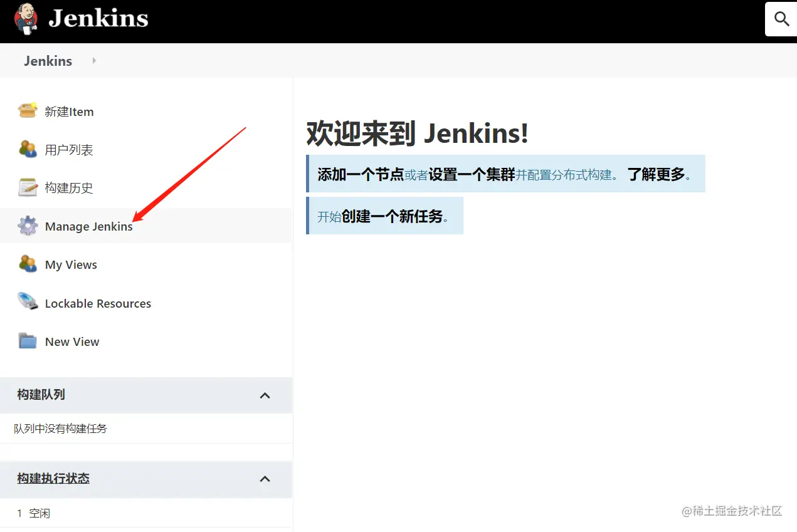Click the New View folder icon

(28, 341)
